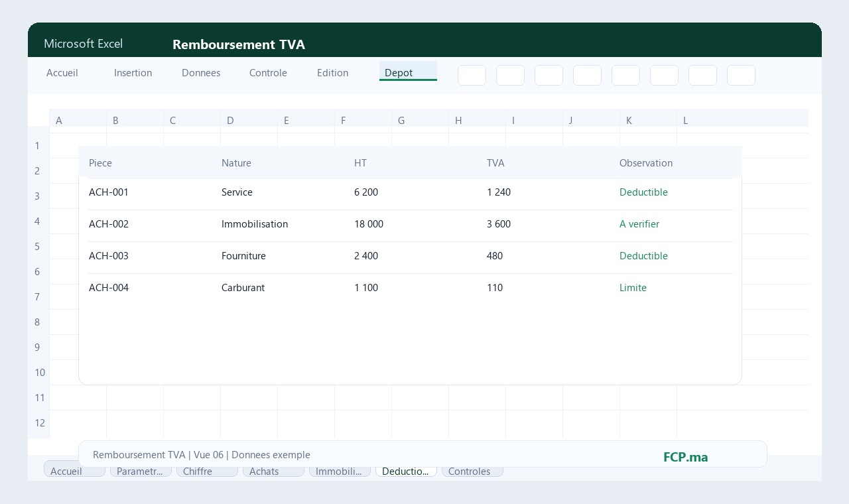Screen dimensions: 849x504
Task: Select row 3 header
Action: (x=38, y=196)
